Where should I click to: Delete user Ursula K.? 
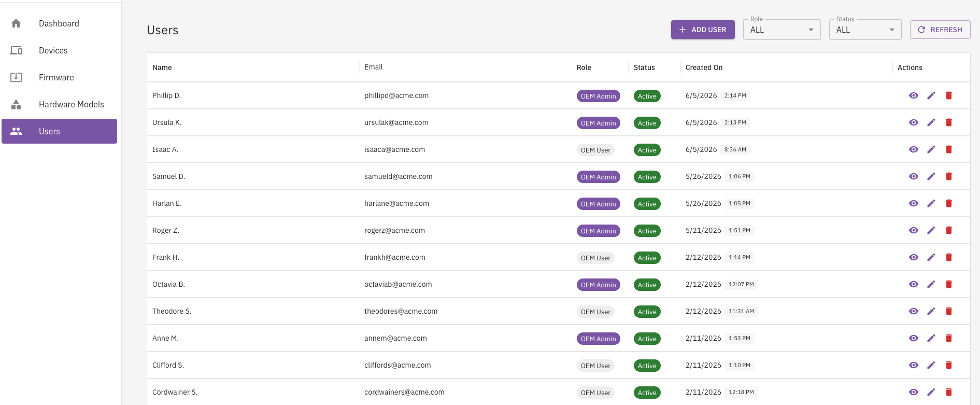(x=949, y=122)
